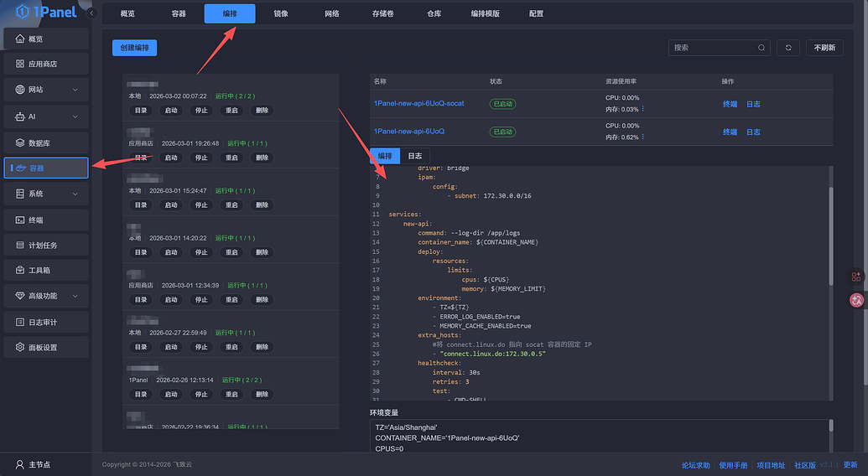Click the three-dot icon beside 内存: 0.62%
This screenshot has height=476, width=868.
click(x=642, y=137)
